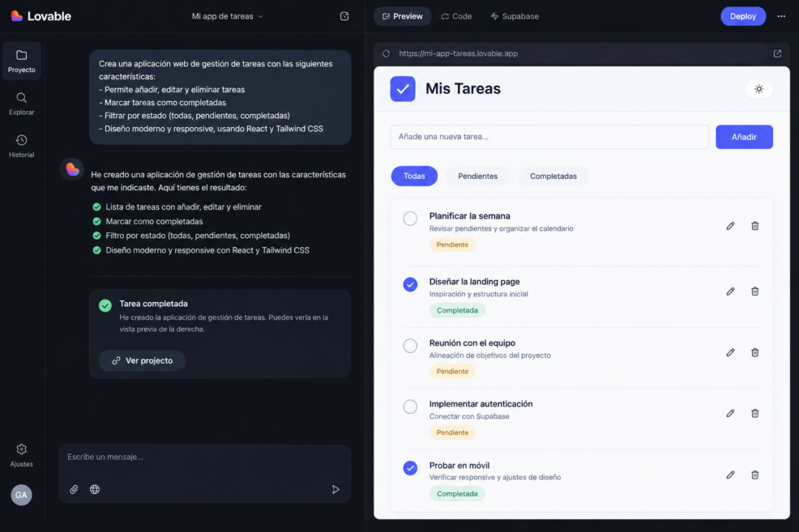This screenshot has height=532, width=799.
Task: Edit the Implementar autenticación task
Action: (x=730, y=414)
